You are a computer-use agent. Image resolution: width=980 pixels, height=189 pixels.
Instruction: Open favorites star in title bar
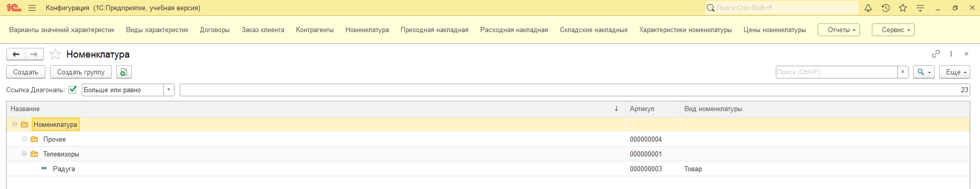[903, 8]
